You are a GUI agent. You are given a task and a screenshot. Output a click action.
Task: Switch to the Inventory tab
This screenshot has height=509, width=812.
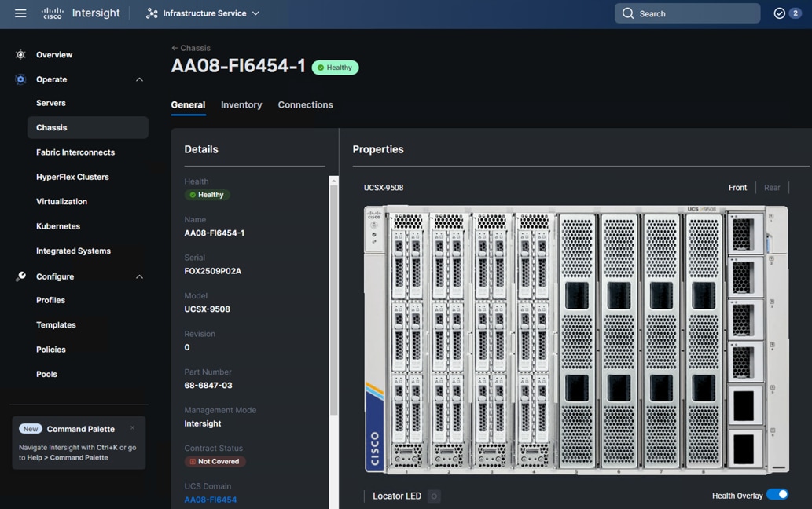coord(241,105)
